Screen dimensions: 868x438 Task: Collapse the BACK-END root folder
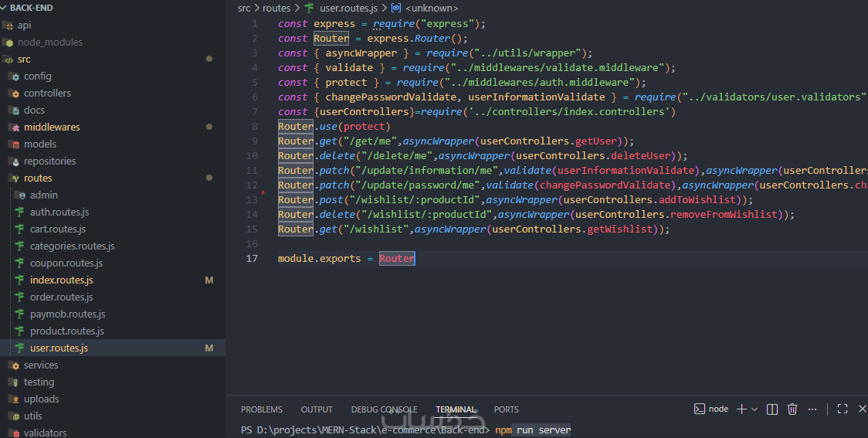tap(5, 8)
